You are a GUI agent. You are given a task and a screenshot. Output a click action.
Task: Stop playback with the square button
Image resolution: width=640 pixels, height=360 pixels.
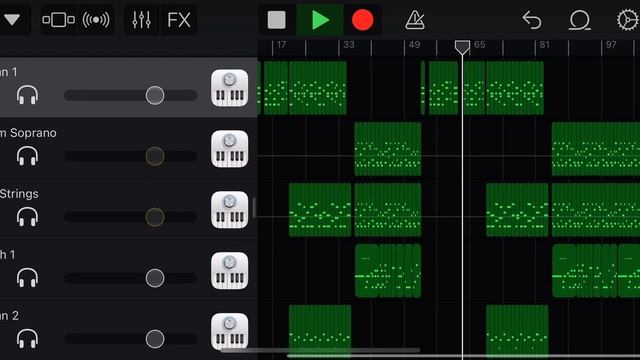pyautogui.click(x=276, y=20)
